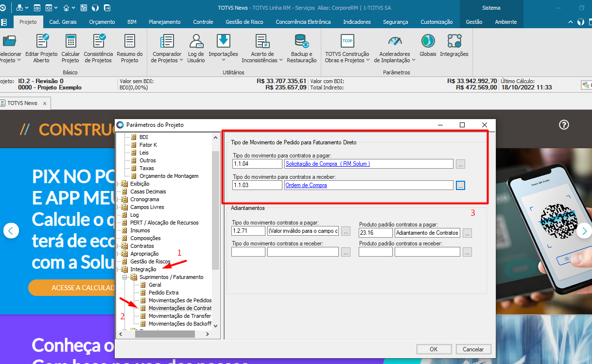Open Aceleradores de Implantação dropdown arrow

coord(414,60)
